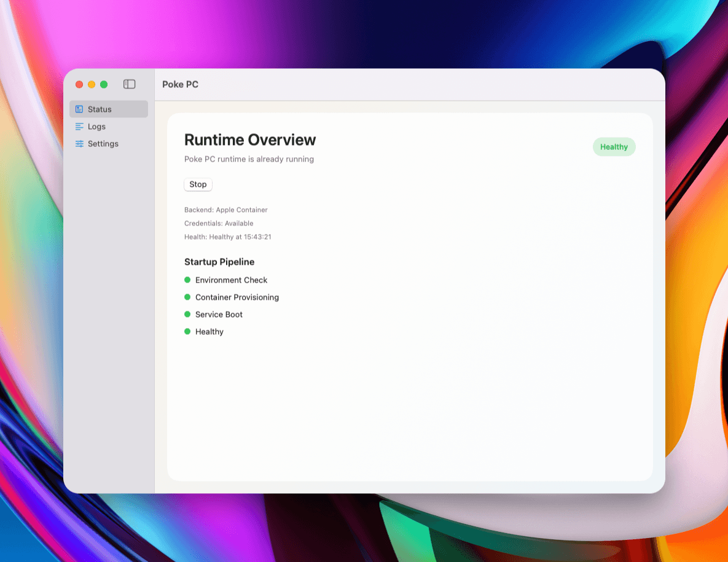The height and width of the screenshot is (562, 728).
Task: Click the Container Provisioning green dot
Action: [x=187, y=297]
